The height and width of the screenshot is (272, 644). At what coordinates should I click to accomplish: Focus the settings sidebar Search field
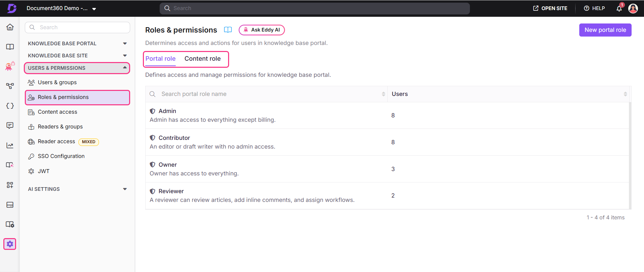tap(77, 28)
